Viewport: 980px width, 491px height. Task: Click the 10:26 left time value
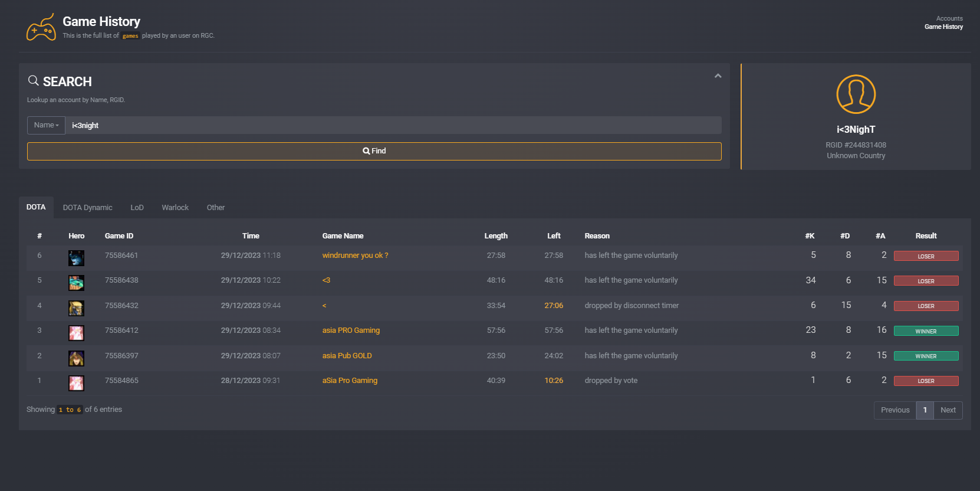pos(554,381)
